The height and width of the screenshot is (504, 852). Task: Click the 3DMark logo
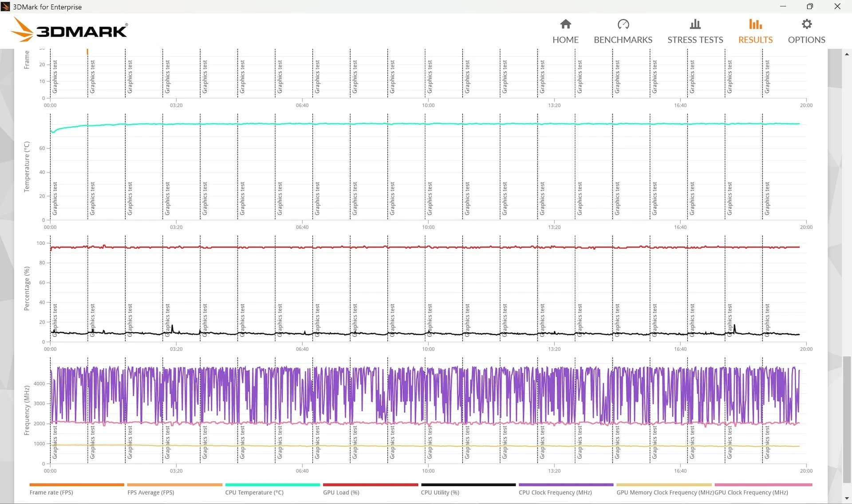point(69,30)
